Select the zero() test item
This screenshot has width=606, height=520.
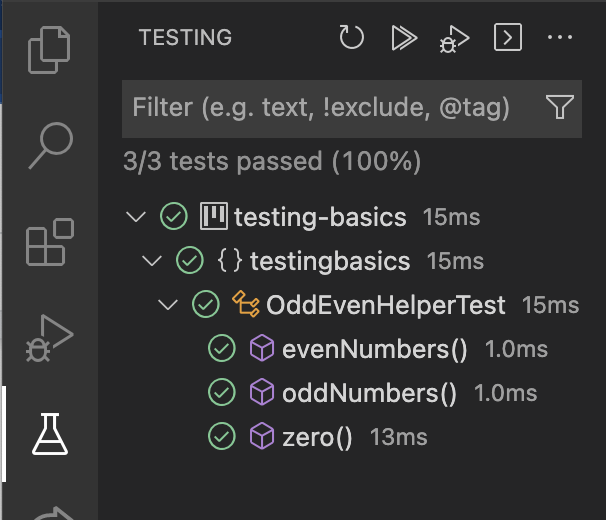point(317,437)
